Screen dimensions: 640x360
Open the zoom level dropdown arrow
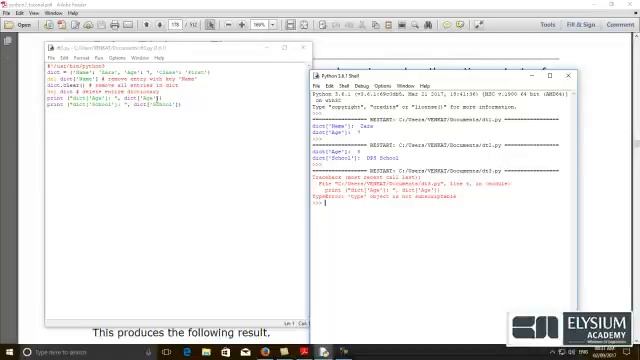(273, 25)
